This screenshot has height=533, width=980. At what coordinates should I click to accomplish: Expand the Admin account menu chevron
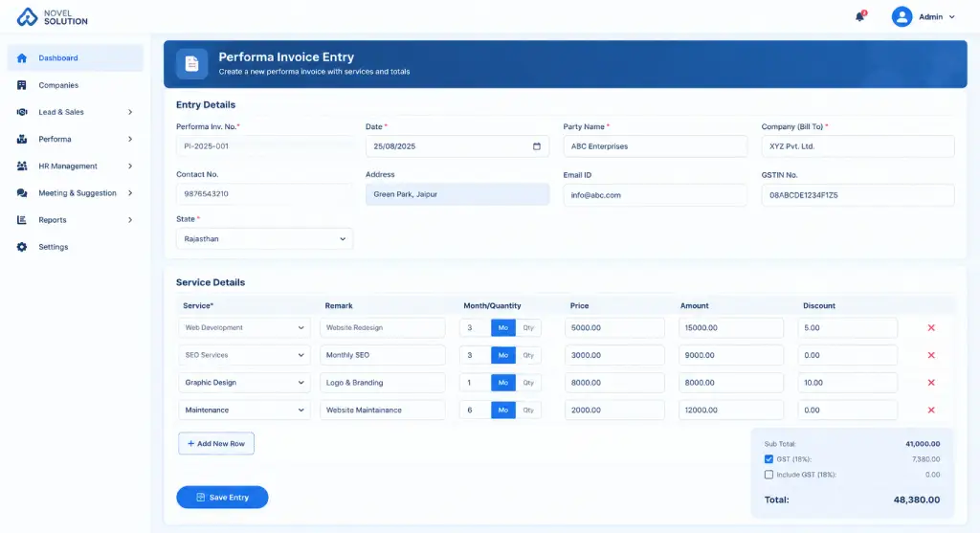(x=952, y=17)
